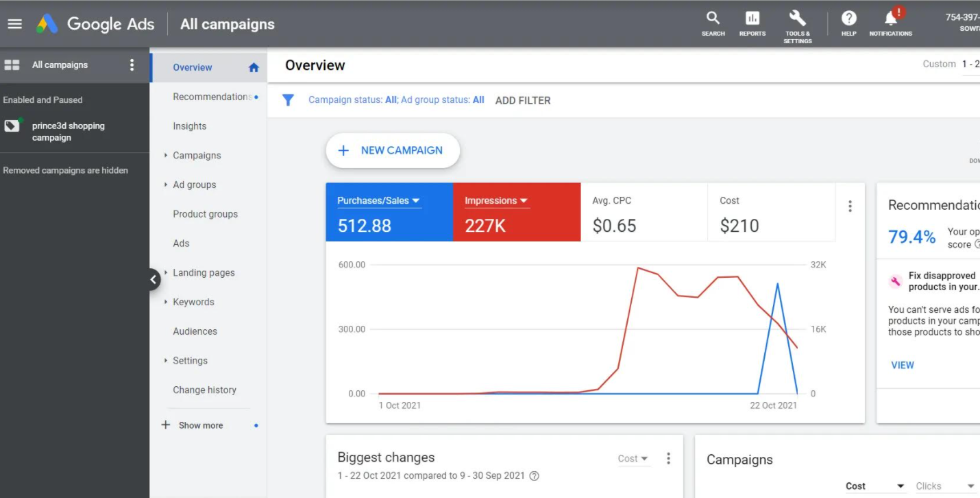
Task: Click the Help question mark icon
Action: (848, 19)
